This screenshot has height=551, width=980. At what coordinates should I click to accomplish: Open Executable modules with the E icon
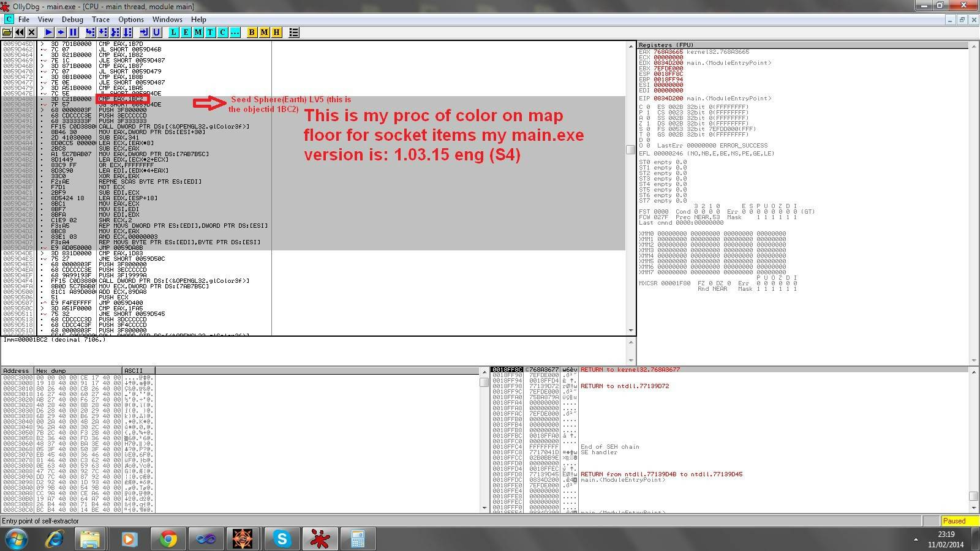tap(186, 32)
